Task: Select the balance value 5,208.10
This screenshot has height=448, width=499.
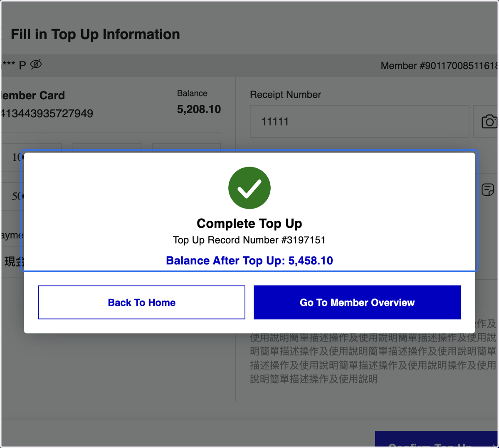Action: pos(199,109)
